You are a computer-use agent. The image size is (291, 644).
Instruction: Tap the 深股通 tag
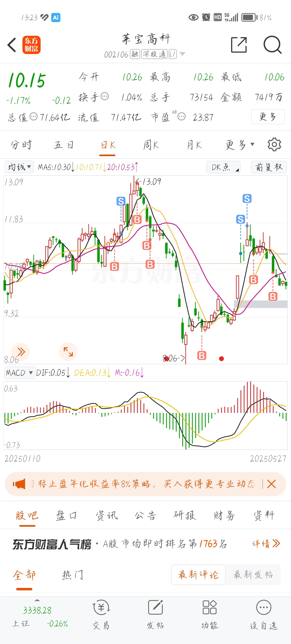coord(154,54)
